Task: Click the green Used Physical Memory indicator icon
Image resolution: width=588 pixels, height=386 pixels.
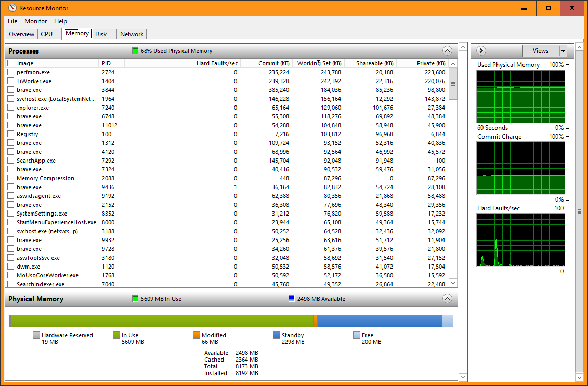Action: [135, 51]
